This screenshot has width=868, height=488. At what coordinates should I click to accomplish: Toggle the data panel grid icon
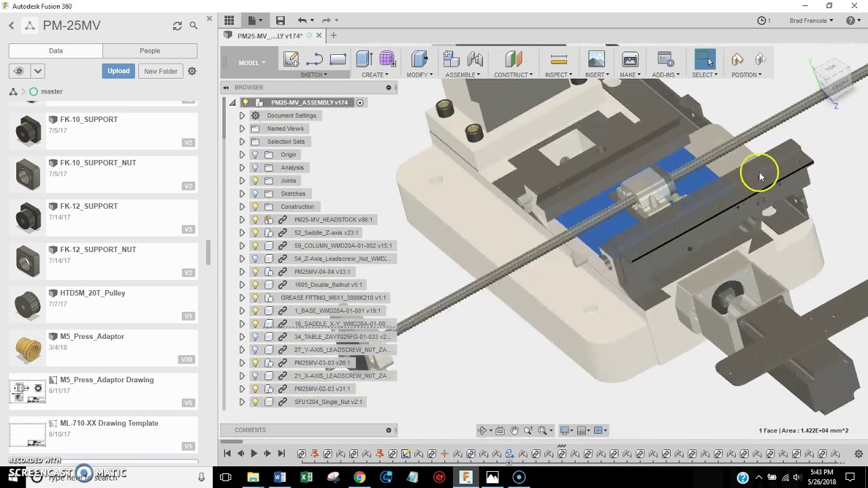coord(229,20)
